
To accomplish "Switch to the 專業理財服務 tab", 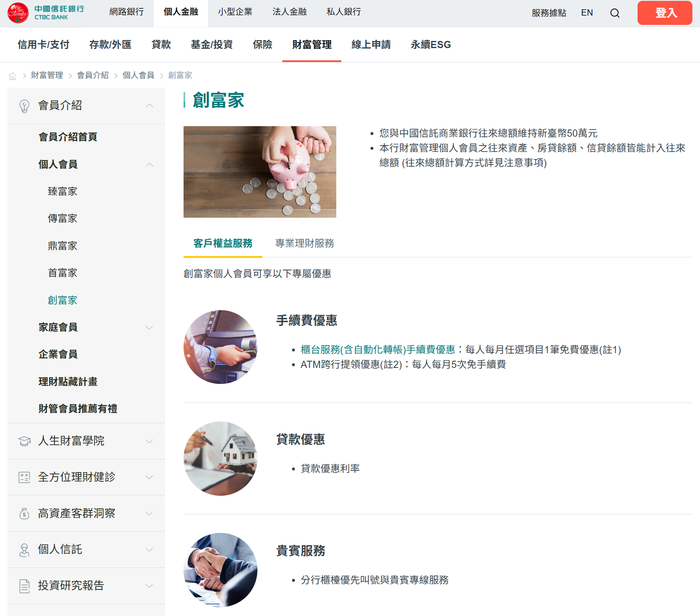I will pyautogui.click(x=304, y=243).
